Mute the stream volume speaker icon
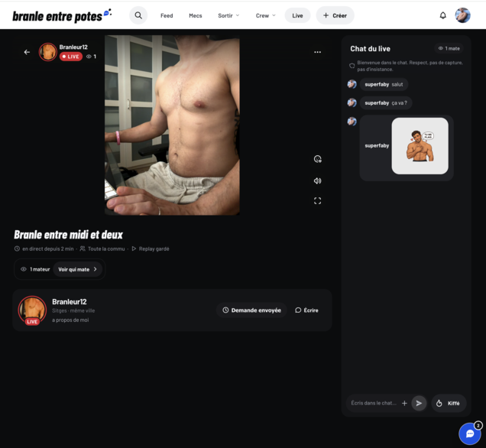Viewport: 486px width, 448px height. click(x=317, y=180)
